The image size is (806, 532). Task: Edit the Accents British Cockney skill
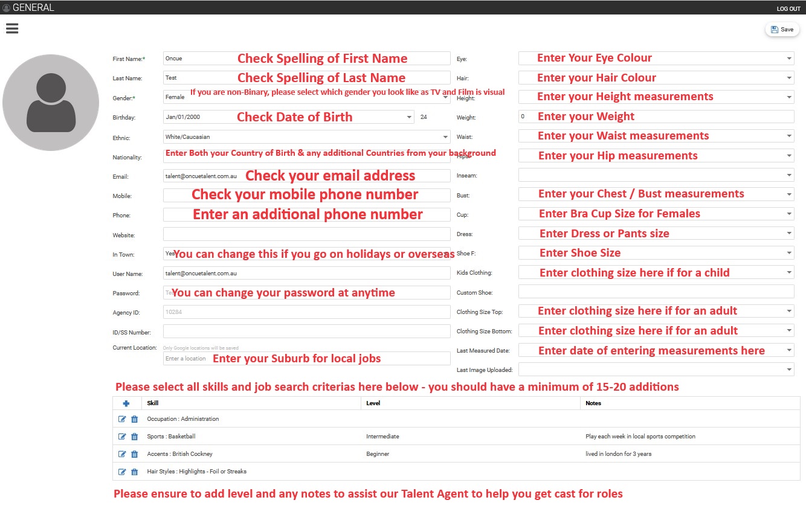click(x=122, y=454)
